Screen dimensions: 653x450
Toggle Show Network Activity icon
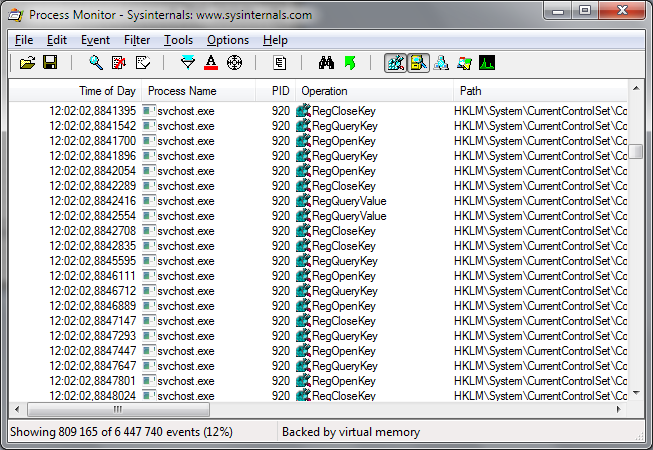(441, 63)
